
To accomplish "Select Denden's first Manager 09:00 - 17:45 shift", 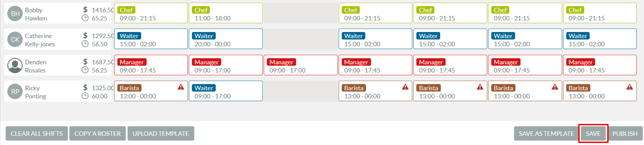I will point(151,65).
